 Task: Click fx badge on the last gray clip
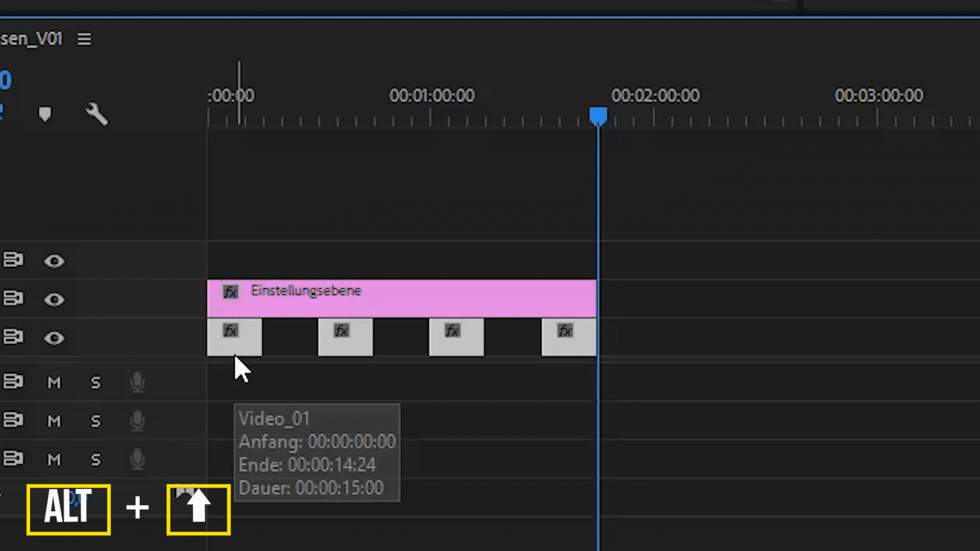point(565,331)
